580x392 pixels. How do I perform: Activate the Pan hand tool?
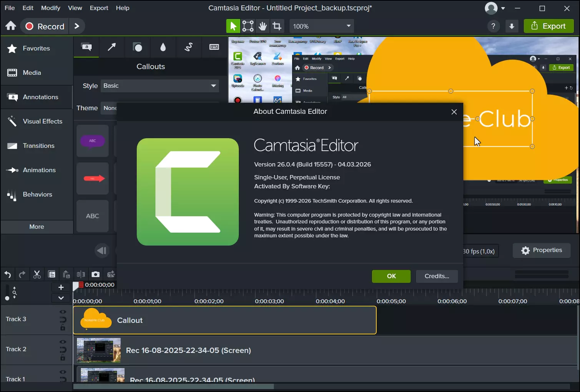[263, 26]
